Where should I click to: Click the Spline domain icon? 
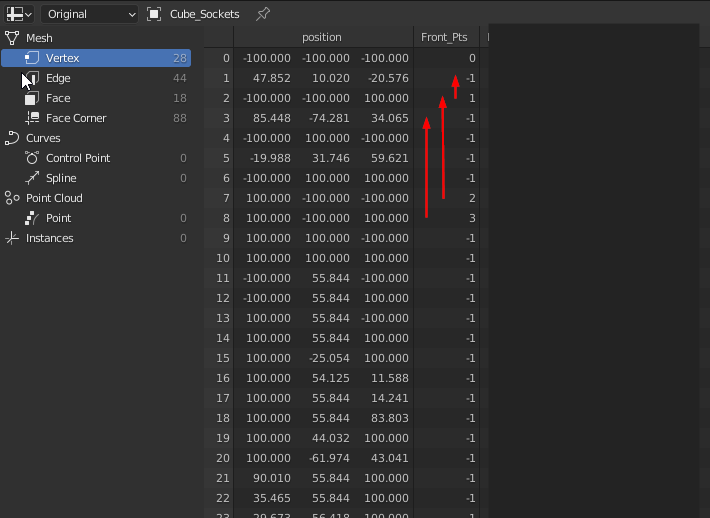click(32, 178)
